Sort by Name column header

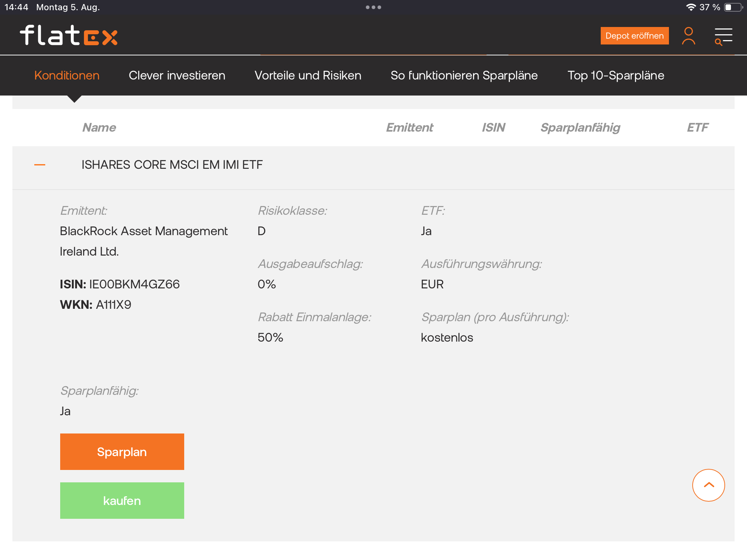tap(99, 128)
